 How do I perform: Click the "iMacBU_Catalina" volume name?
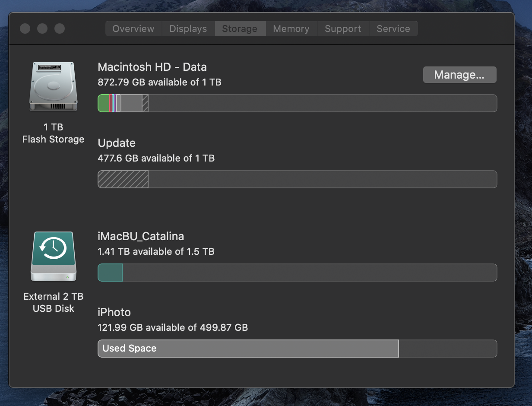click(x=141, y=236)
